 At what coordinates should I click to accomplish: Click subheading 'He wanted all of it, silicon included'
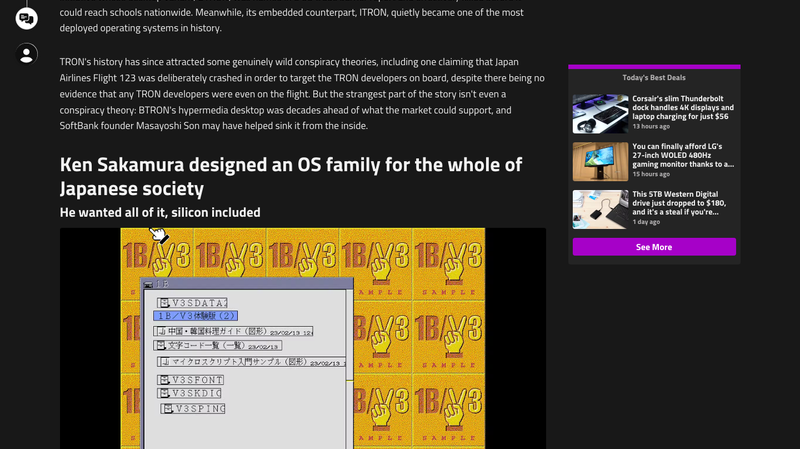pos(160,212)
